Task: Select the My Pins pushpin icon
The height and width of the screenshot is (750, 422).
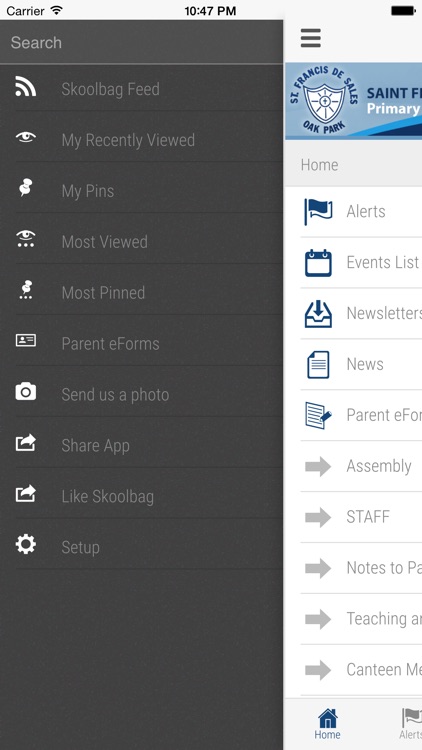Action: click(25, 188)
